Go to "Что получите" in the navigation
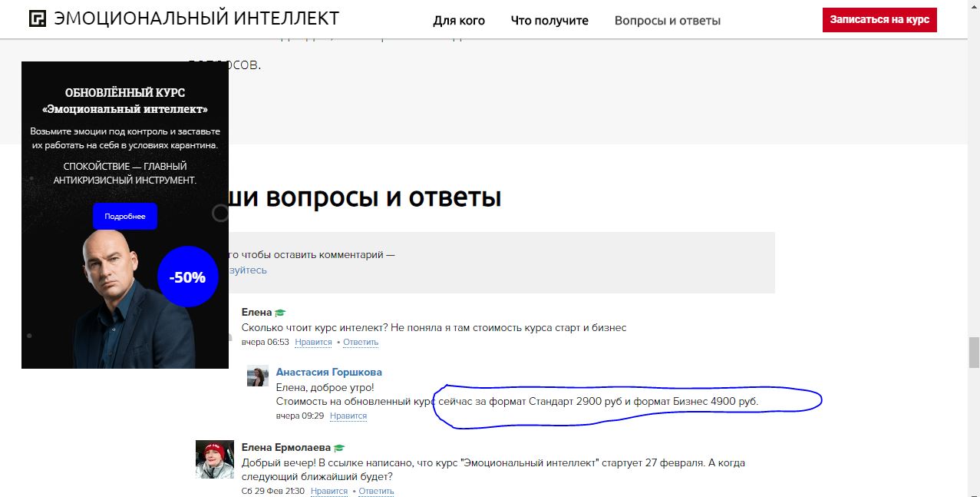 (549, 21)
